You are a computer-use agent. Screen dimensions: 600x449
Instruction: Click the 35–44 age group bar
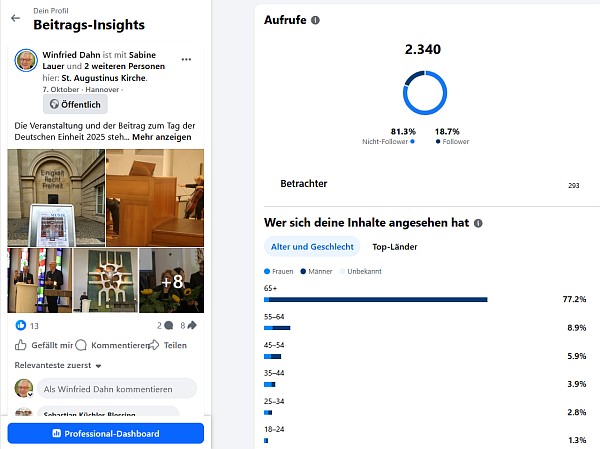point(270,384)
